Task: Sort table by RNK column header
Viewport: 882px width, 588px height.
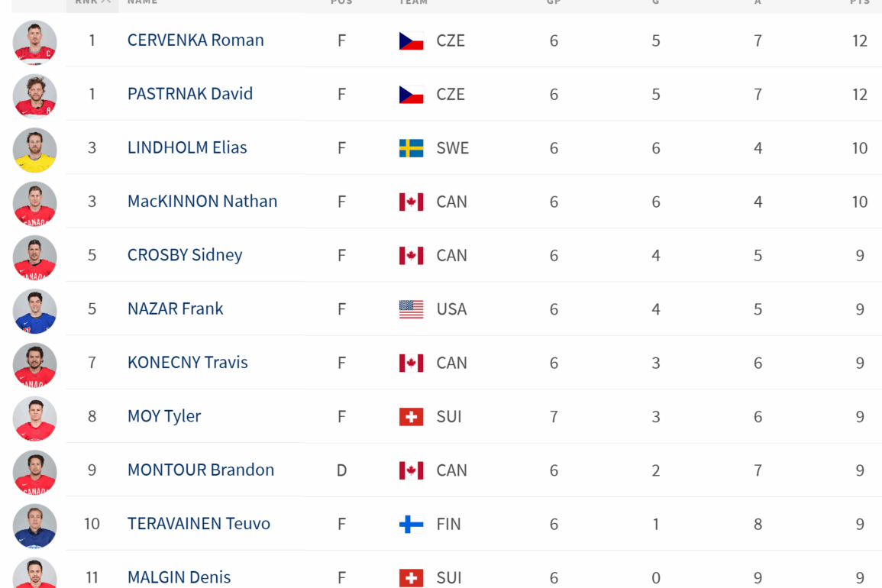Action: coord(92,3)
